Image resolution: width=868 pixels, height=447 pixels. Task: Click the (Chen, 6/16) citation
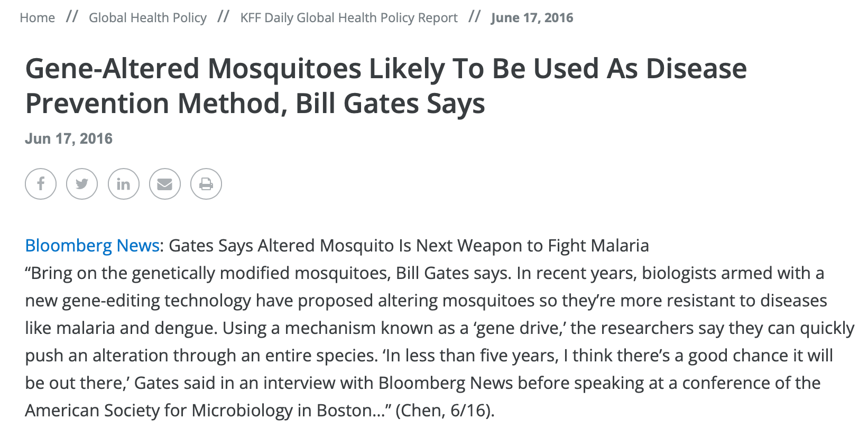[x=445, y=411]
